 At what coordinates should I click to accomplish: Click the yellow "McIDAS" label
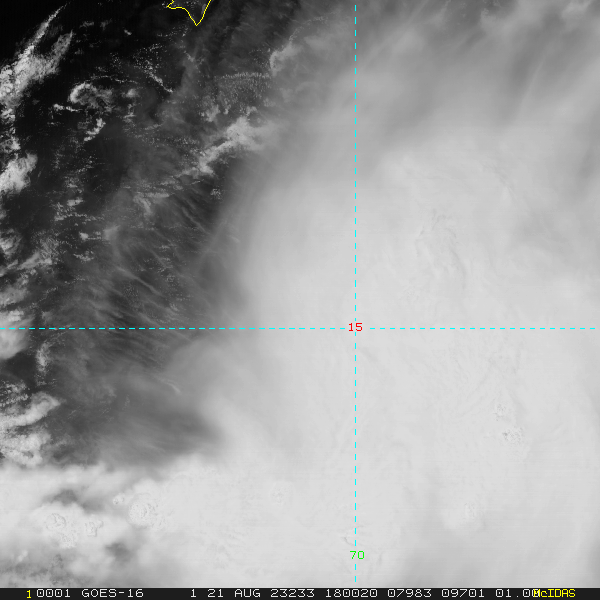click(x=554, y=593)
